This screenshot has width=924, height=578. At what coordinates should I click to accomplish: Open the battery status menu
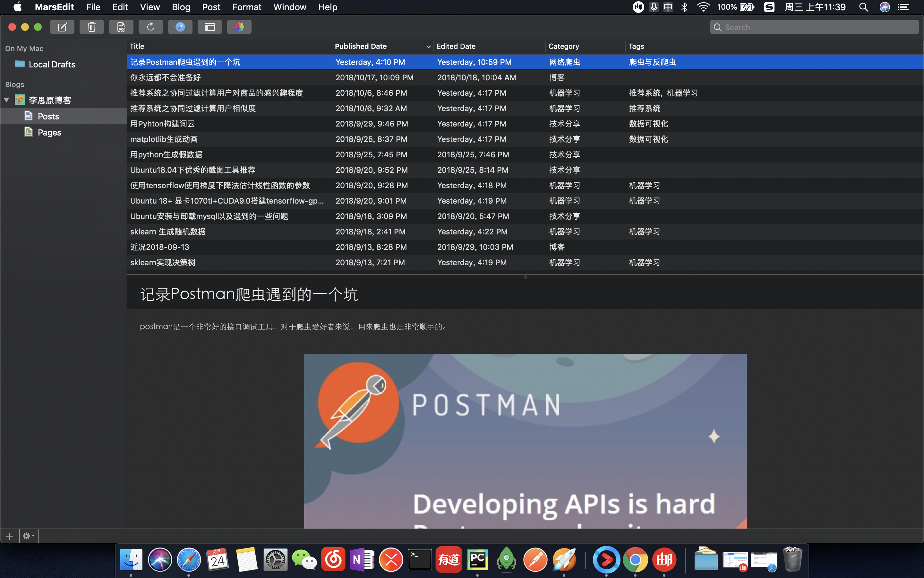[x=735, y=7]
